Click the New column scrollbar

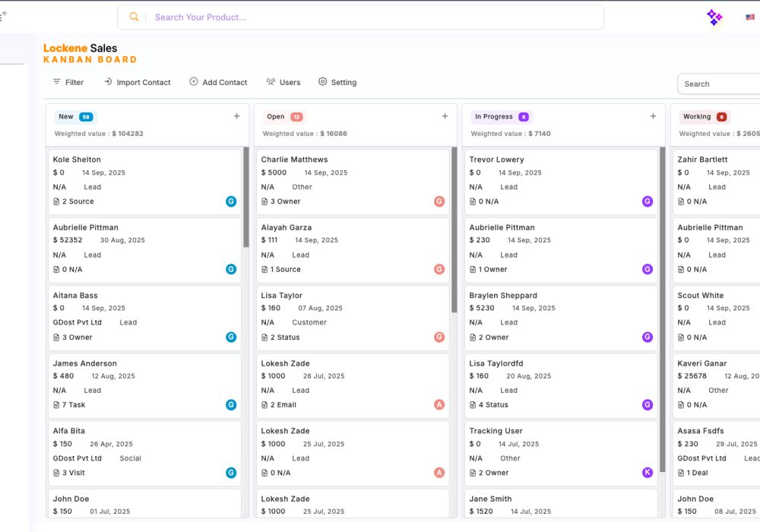click(245, 198)
